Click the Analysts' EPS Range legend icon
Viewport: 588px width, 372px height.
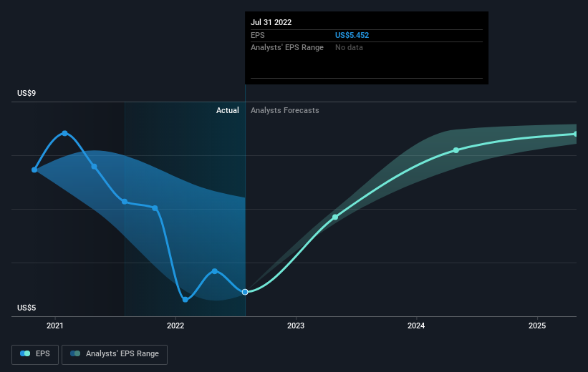[75, 353]
